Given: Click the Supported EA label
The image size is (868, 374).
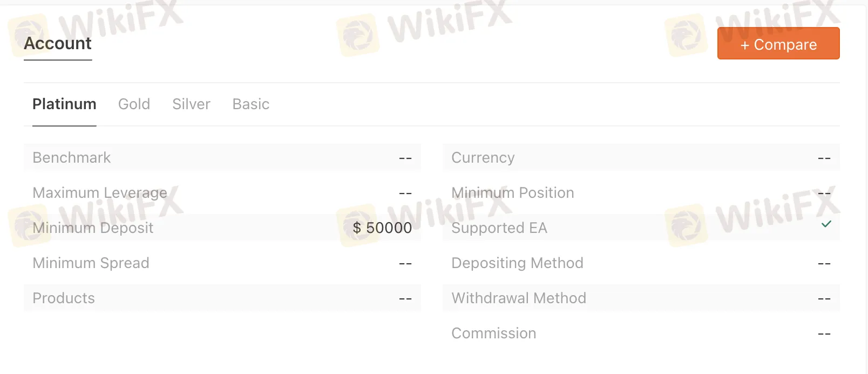Looking at the screenshot, I should coord(499,228).
